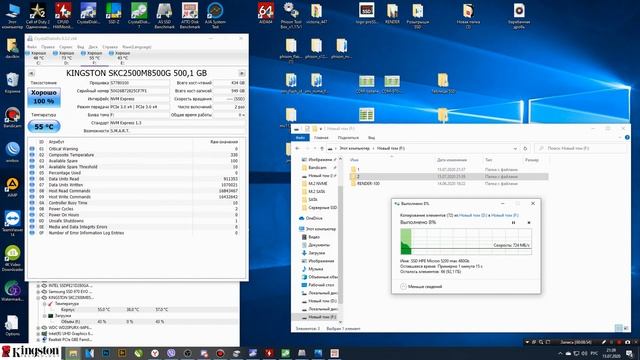The image size is (640, 360).
Task: Open File Explorer from the taskbar
Action: (x=73, y=353)
